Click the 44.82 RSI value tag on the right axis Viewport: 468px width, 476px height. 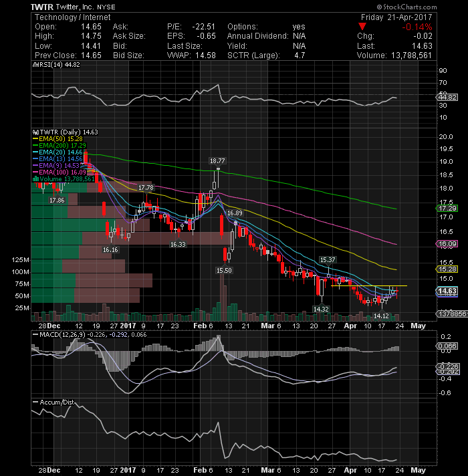[447, 97]
